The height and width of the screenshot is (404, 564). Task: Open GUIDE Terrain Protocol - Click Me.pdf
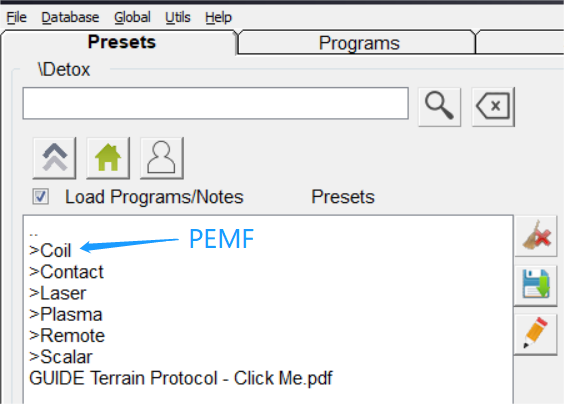pyautogui.click(x=181, y=378)
